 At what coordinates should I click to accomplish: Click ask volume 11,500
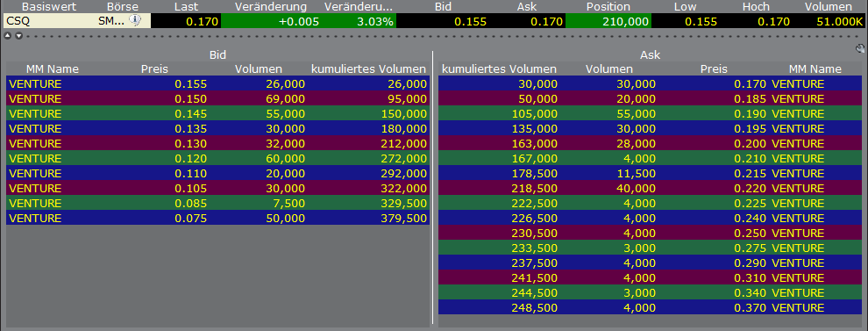point(637,173)
